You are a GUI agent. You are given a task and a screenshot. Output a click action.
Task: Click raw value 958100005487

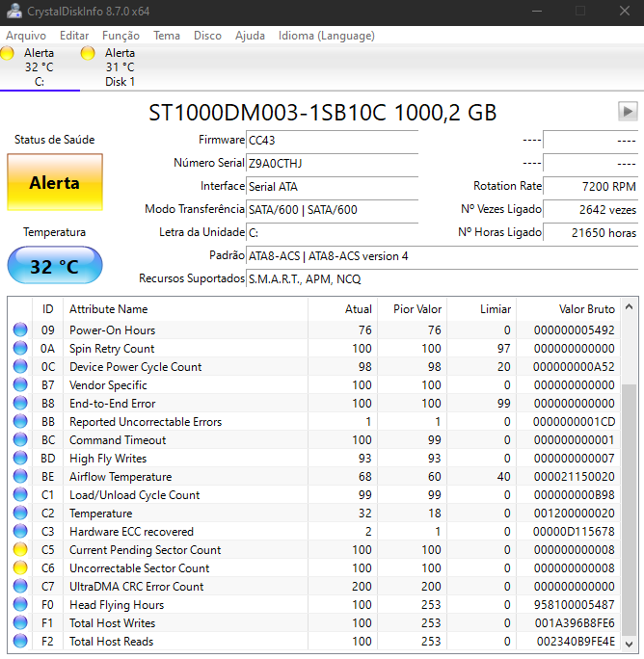click(x=574, y=604)
